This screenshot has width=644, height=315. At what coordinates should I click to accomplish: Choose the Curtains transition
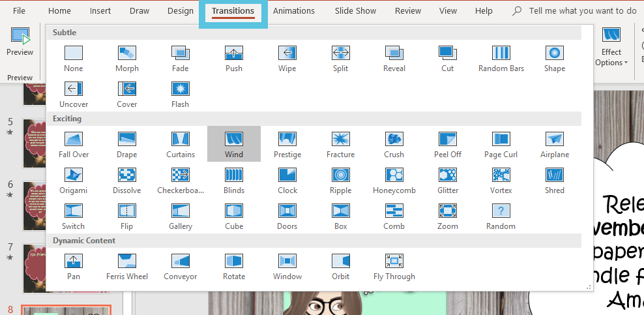181,145
